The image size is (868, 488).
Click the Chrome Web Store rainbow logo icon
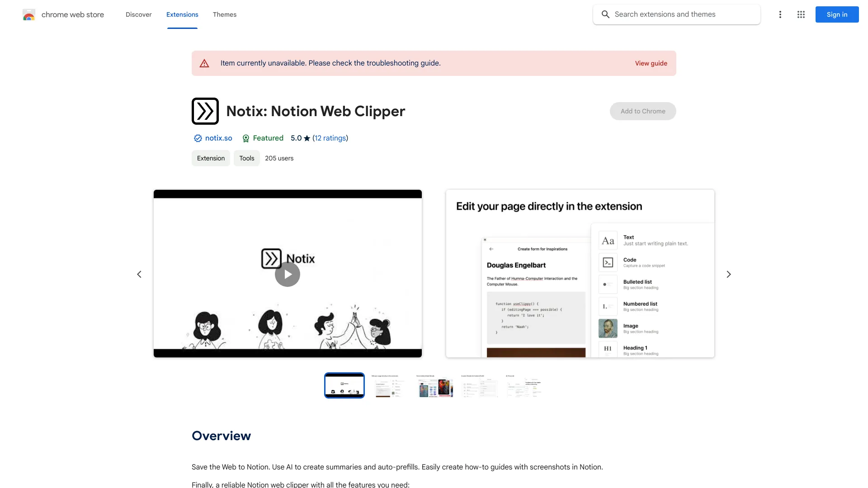click(28, 14)
